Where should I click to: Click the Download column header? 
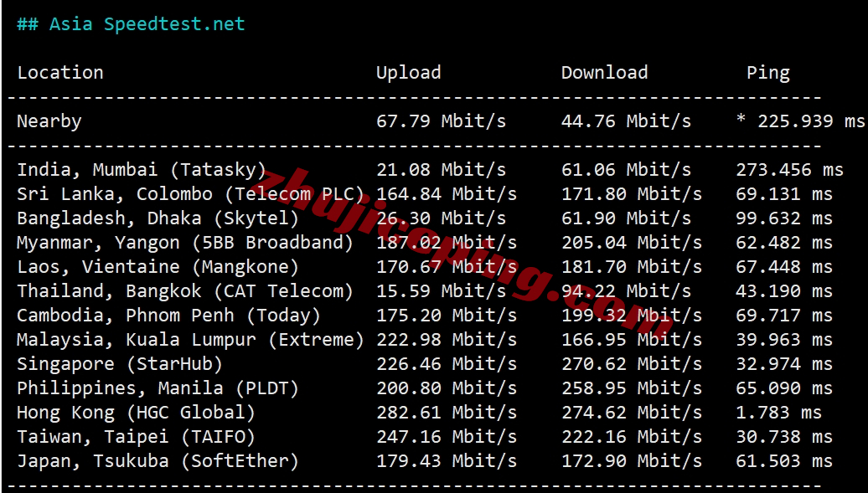pos(605,73)
